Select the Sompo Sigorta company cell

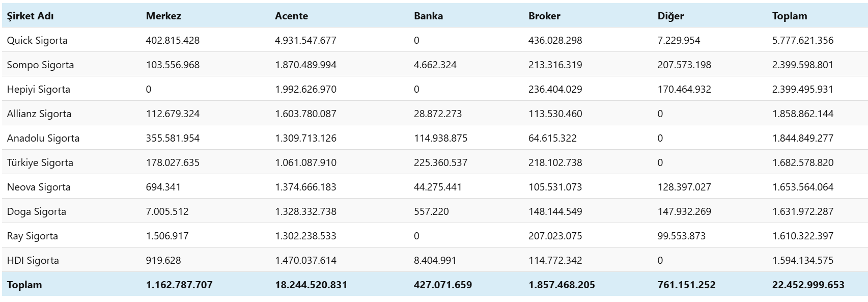point(40,65)
